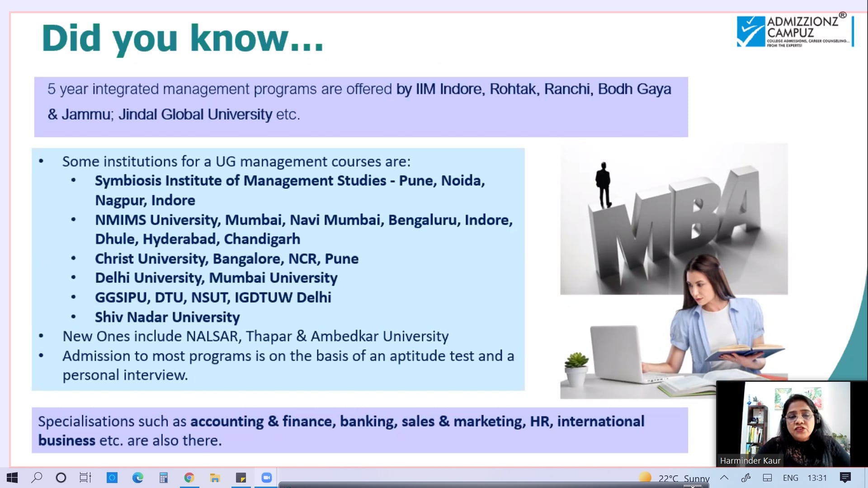Launch Microsoft Edge from the taskbar

[x=137, y=478]
